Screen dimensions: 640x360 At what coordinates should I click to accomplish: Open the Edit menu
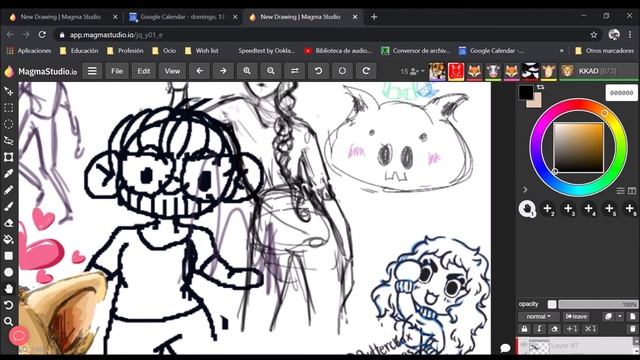click(x=144, y=71)
